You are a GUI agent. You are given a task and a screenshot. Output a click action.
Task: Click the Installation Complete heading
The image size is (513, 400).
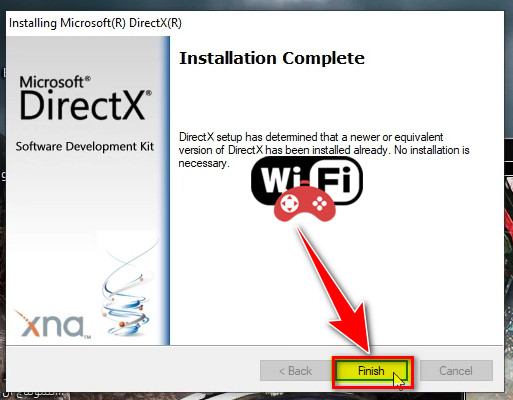[272, 58]
